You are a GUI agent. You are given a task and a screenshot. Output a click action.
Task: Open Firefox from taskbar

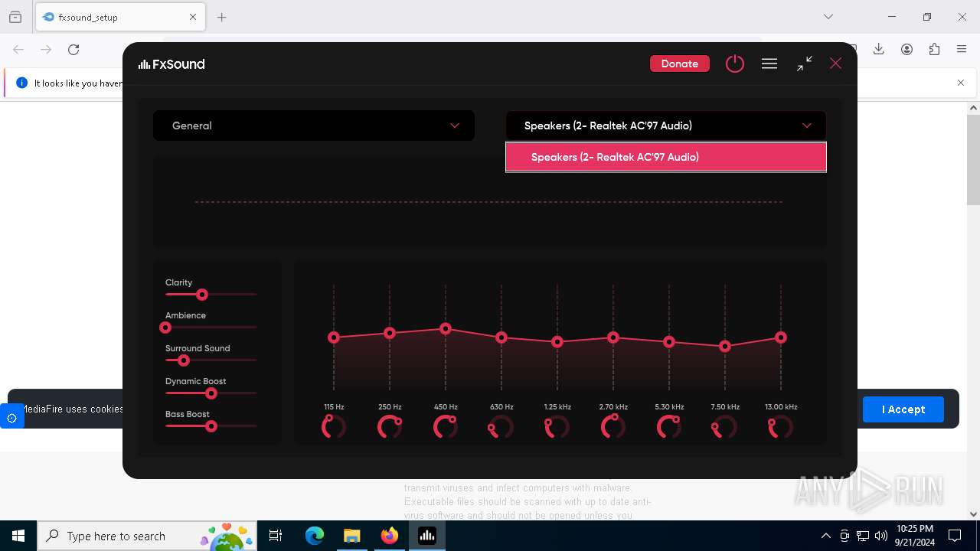(390, 536)
